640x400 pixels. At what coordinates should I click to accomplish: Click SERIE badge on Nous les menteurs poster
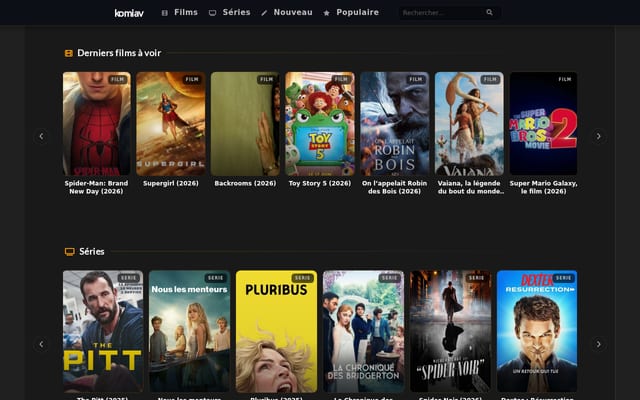[216, 278]
